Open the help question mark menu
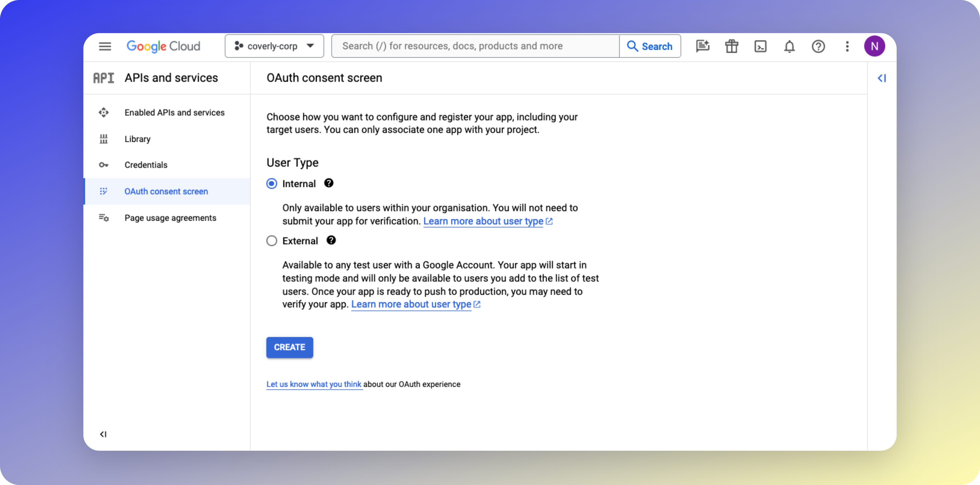This screenshot has width=980, height=485. click(x=818, y=46)
